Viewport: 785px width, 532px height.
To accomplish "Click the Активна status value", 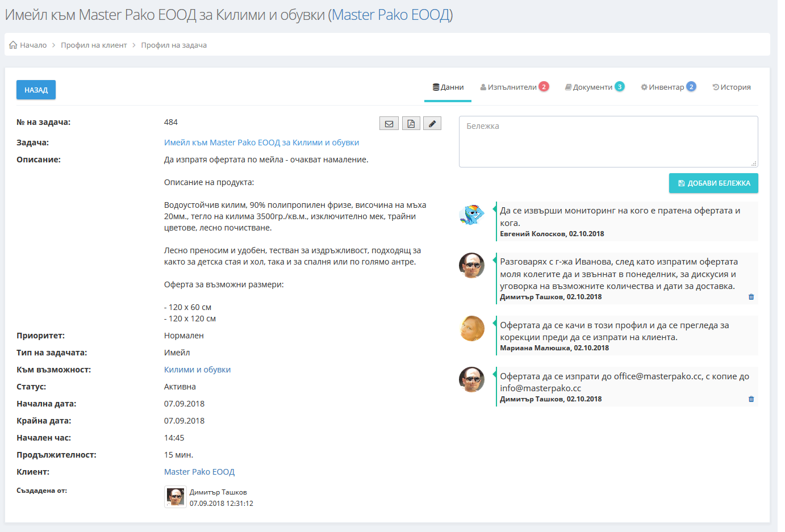I will [x=180, y=387].
